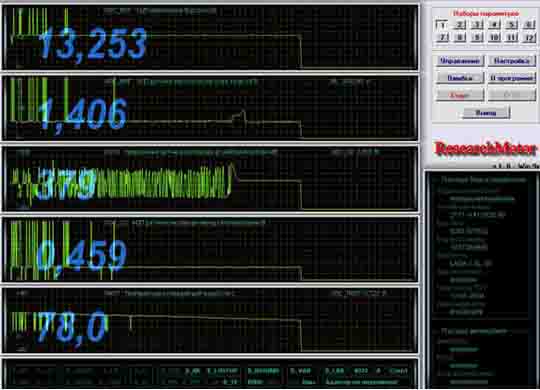Screen dimensions: 540x390
Task: Select parameter set 7
Action: [442, 37]
